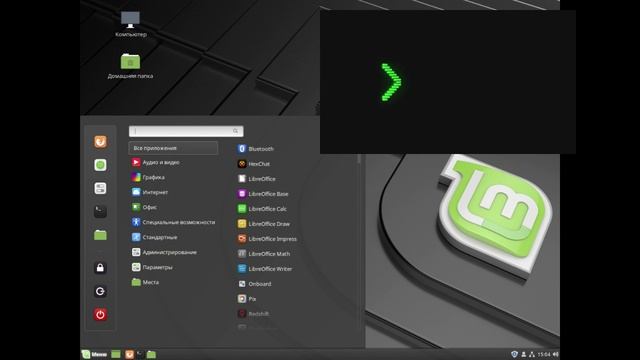Open Update Manager shield tray icon
The height and width of the screenshot is (360, 640).
(514, 354)
